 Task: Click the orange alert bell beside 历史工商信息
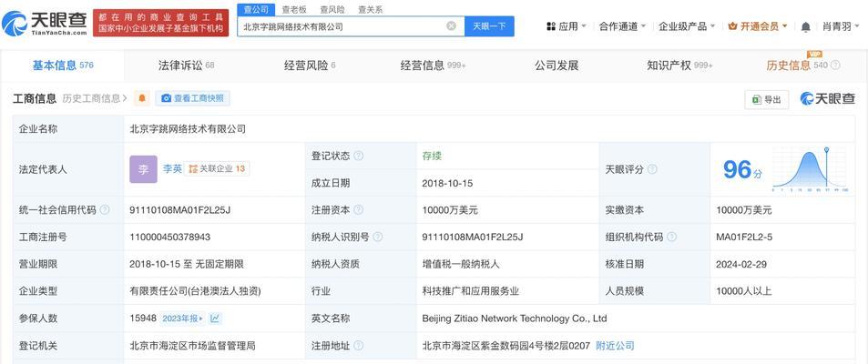[x=142, y=98]
